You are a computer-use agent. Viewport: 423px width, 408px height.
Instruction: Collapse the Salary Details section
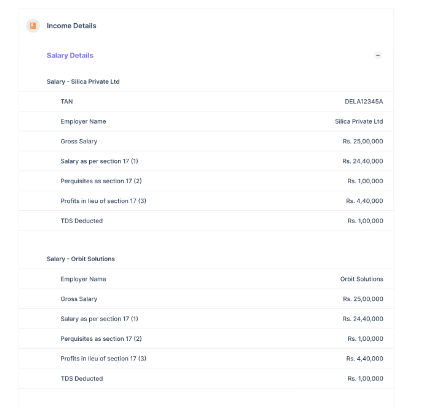pos(378,55)
